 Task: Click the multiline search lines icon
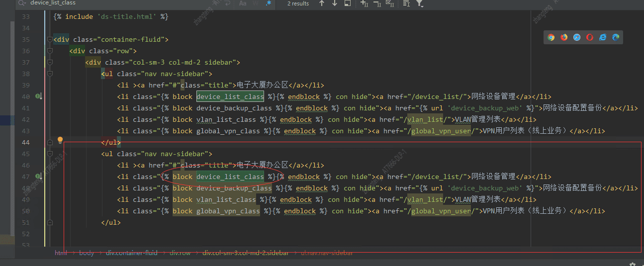[x=406, y=3]
